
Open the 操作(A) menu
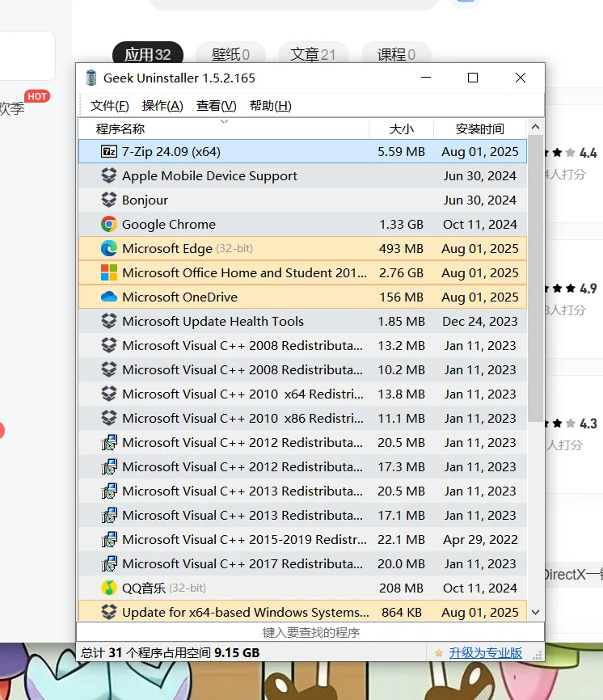click(x=162, y=106)
